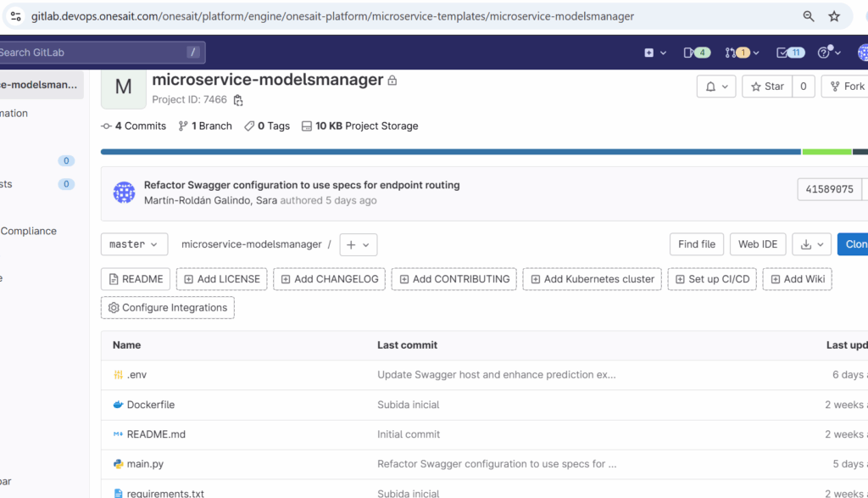
Task: Open the notification bell dropdown
Action: [716, 87]
